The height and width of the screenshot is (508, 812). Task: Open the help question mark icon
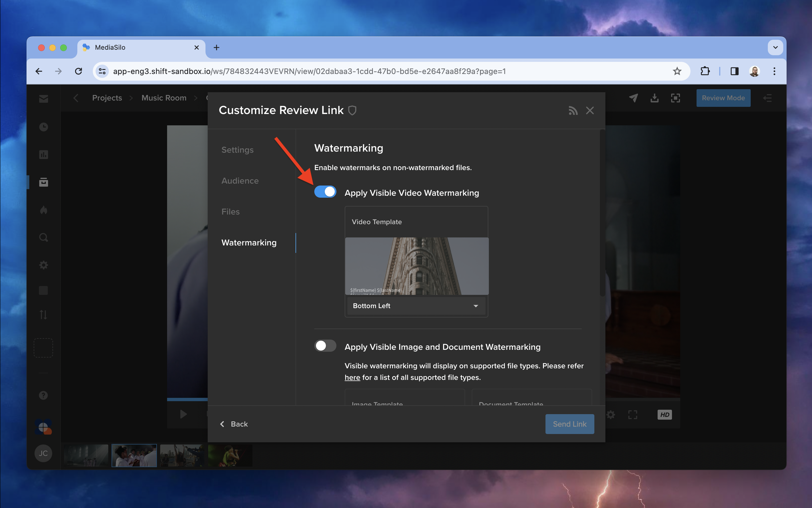(x=43, y=395)
